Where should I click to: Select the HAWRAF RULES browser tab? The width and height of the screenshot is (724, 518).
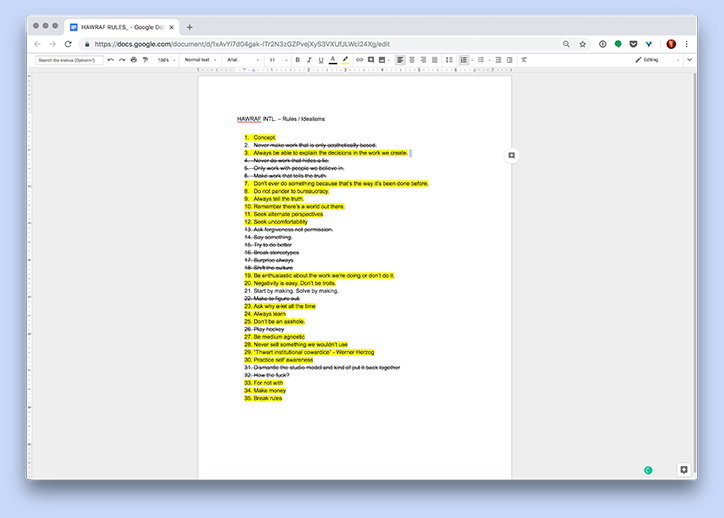[x=121, y=27]
